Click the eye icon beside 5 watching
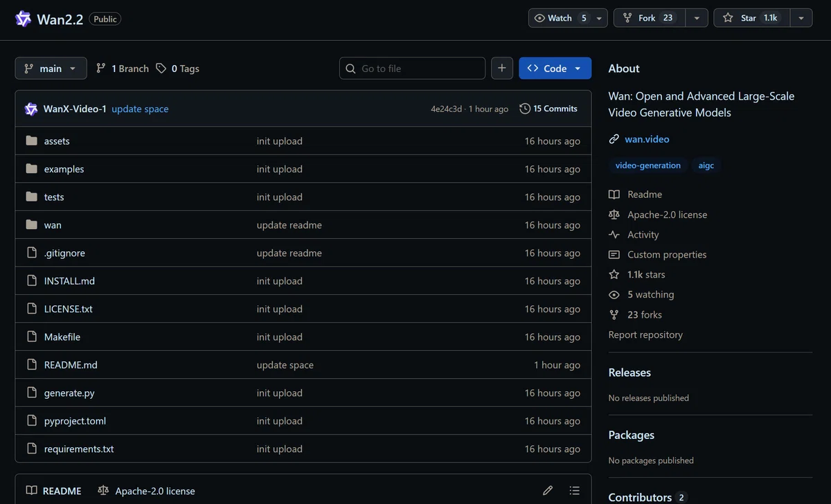The height and width of the screenshot is (504, 831). tap(614, 294)
